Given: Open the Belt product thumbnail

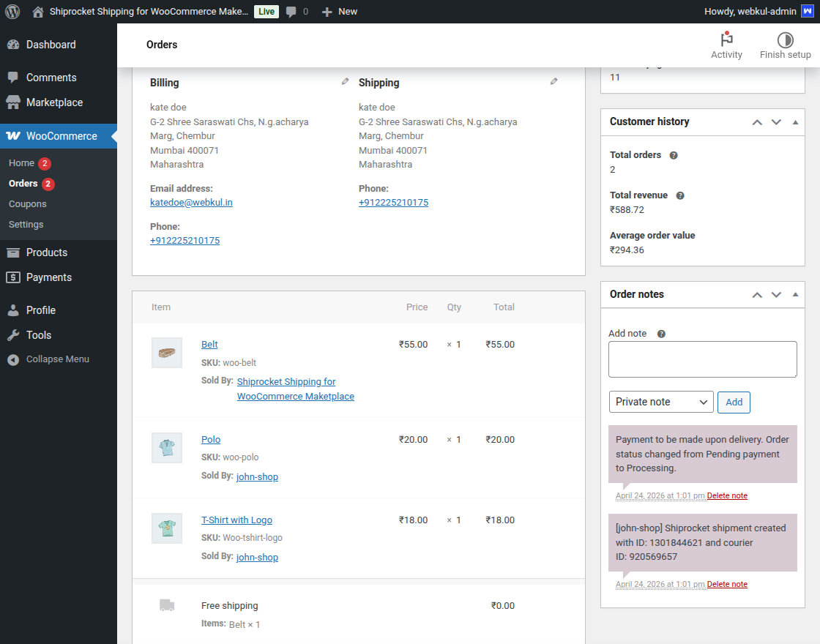Looking at the screenshot, I should (x=167, y=353).
